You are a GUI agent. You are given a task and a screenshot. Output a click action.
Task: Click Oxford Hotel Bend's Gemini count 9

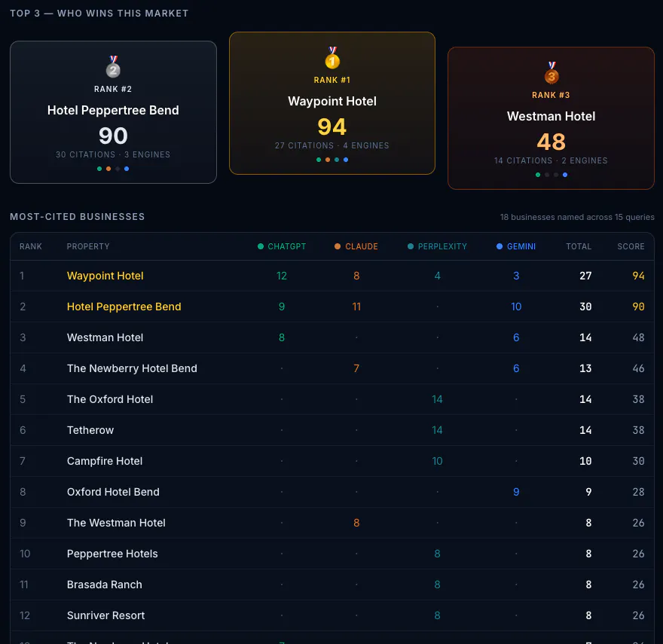(516, 492)
